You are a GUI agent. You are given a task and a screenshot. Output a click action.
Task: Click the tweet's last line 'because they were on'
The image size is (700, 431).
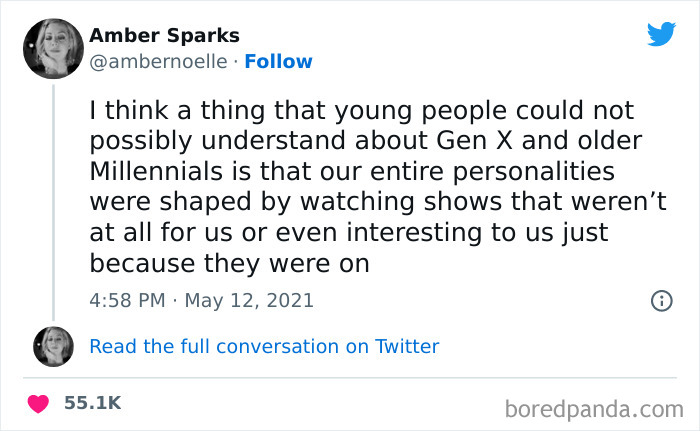[x=230, y=264]
